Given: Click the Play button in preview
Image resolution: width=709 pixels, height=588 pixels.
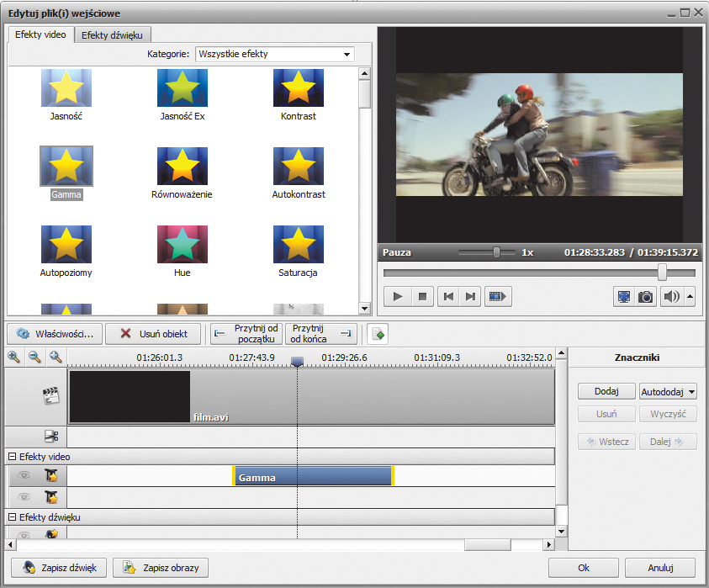Looking at the screenshot, I should 398,296.
